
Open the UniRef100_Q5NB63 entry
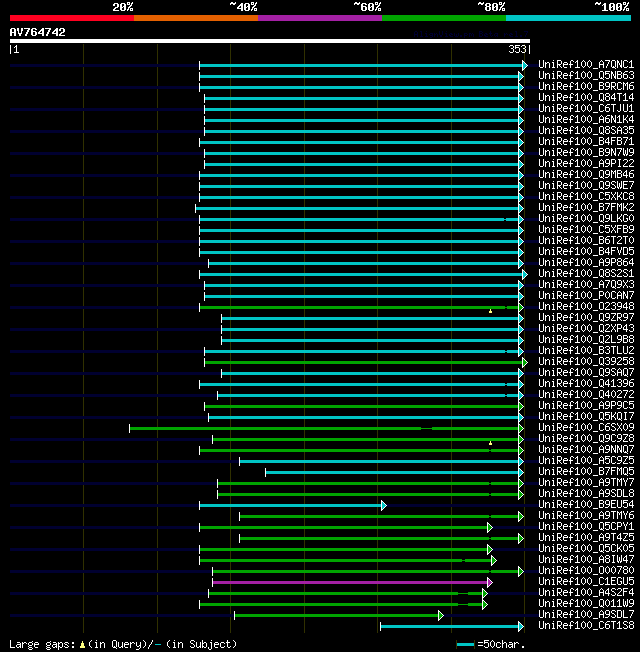586,75
